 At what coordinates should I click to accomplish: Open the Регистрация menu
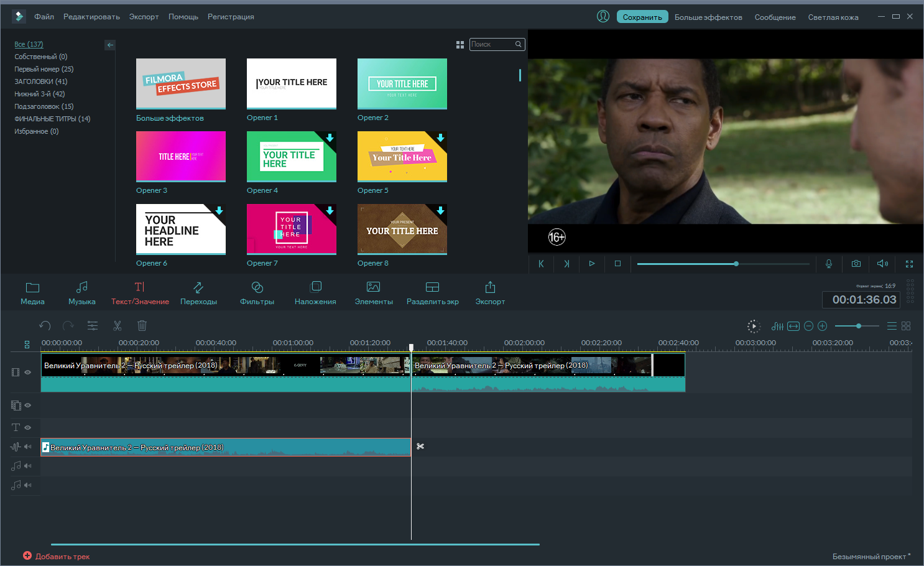pos(231,17)
